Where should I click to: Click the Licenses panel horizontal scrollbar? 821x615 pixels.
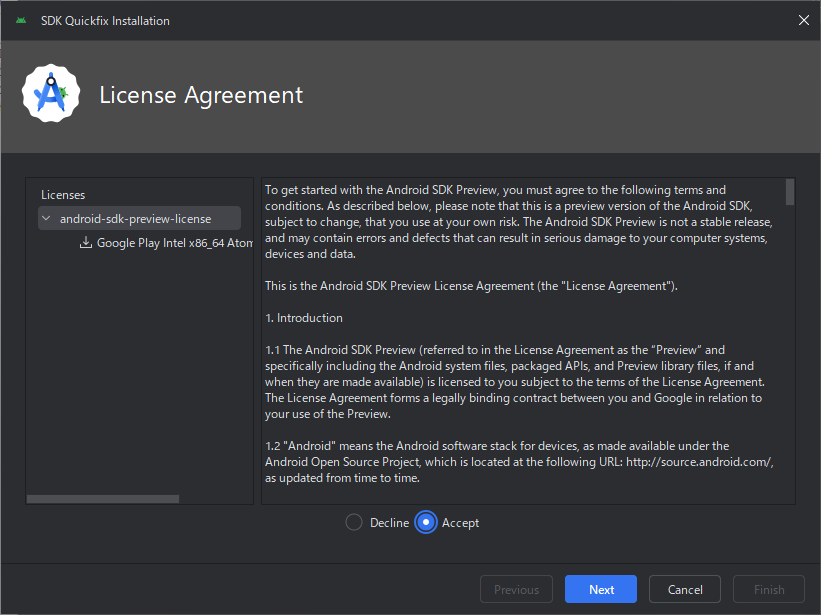[103, 499]
